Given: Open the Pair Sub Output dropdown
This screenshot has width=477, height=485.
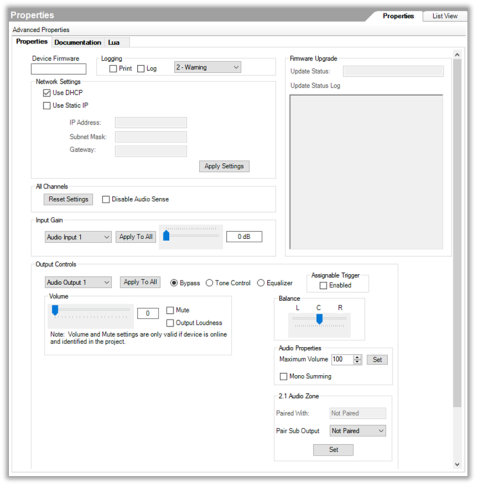Looking at the screenshot, I should tap(358, 431).
